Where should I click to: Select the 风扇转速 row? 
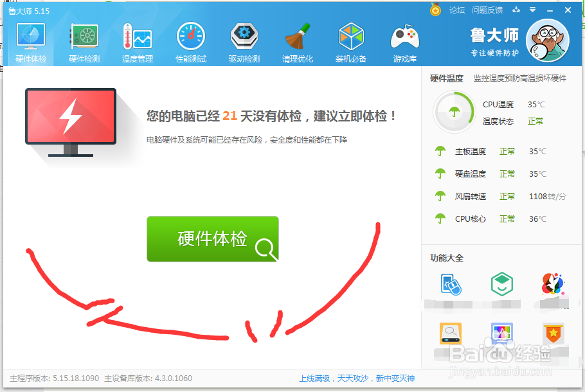(x=501, y=196)
